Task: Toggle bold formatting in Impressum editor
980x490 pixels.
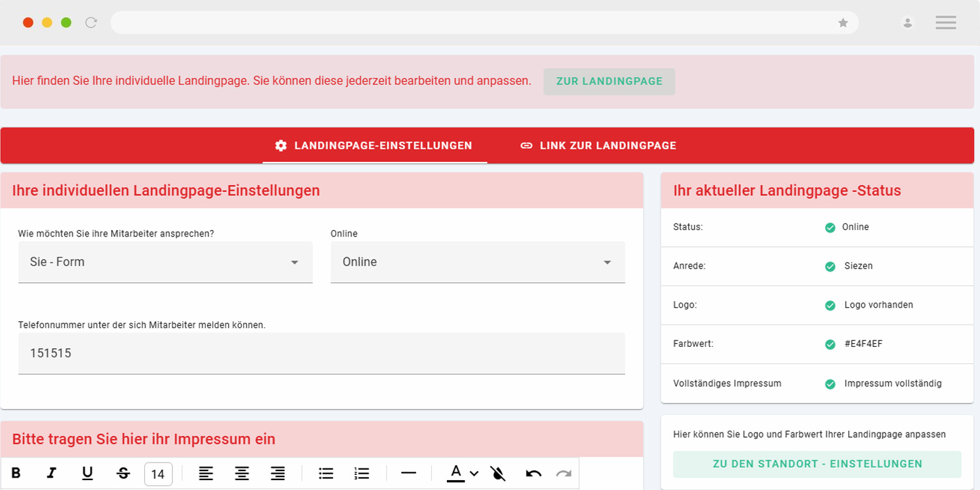Action: tap(16, 474)
